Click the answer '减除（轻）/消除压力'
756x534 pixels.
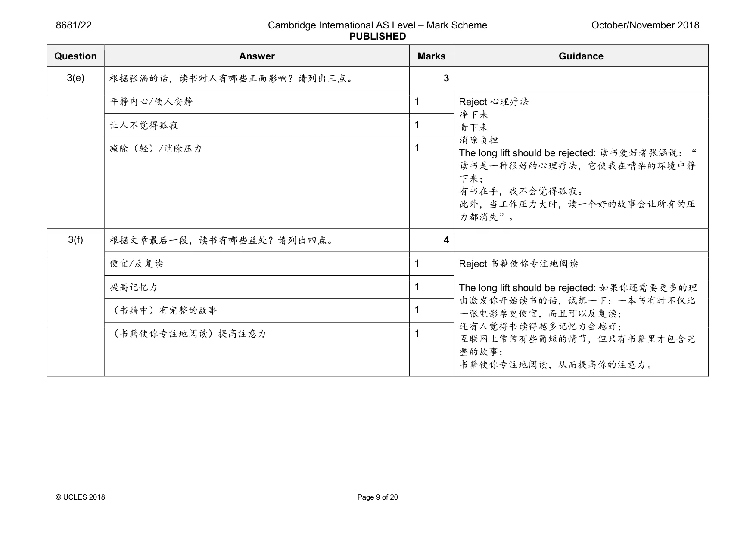pyautogui.click(x=156, y=148)
